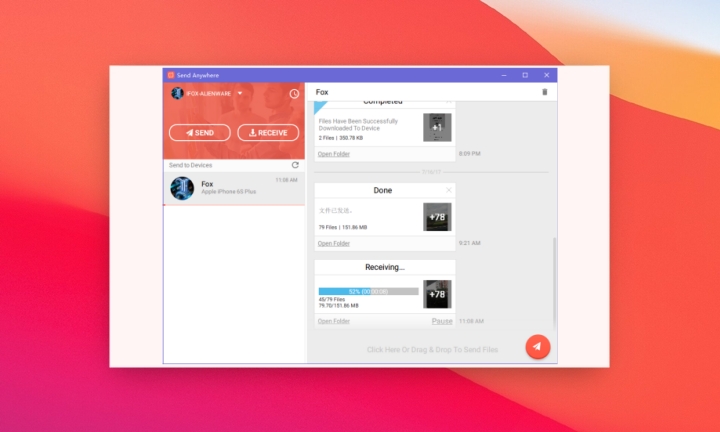Screen dimensions: 720x432
Task: Refresh the Send to Devices list
Action: [x=295, y=165]
